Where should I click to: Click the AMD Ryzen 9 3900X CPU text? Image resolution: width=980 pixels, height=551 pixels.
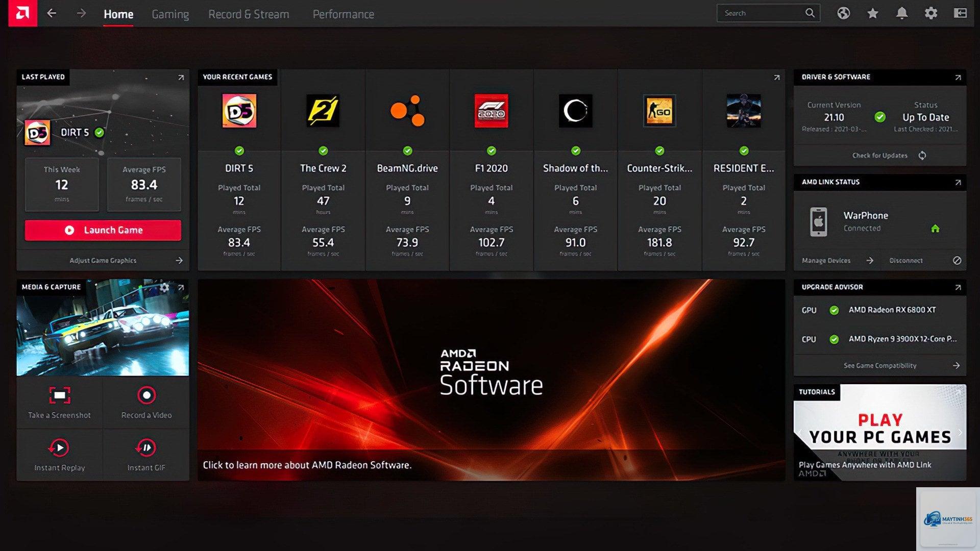tap(902, 339)
